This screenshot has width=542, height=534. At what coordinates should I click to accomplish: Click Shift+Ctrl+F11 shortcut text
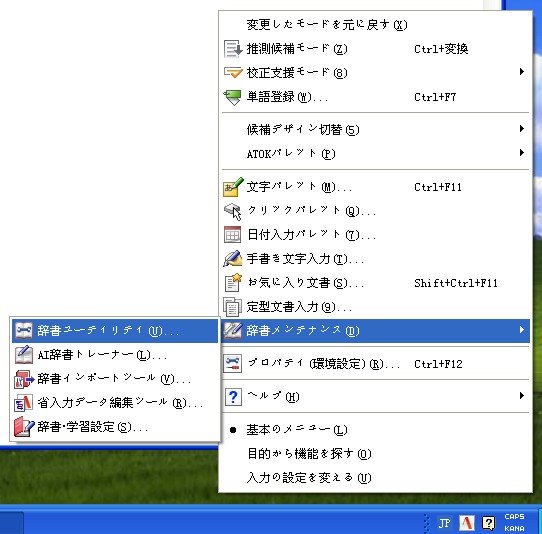[456, 283]
